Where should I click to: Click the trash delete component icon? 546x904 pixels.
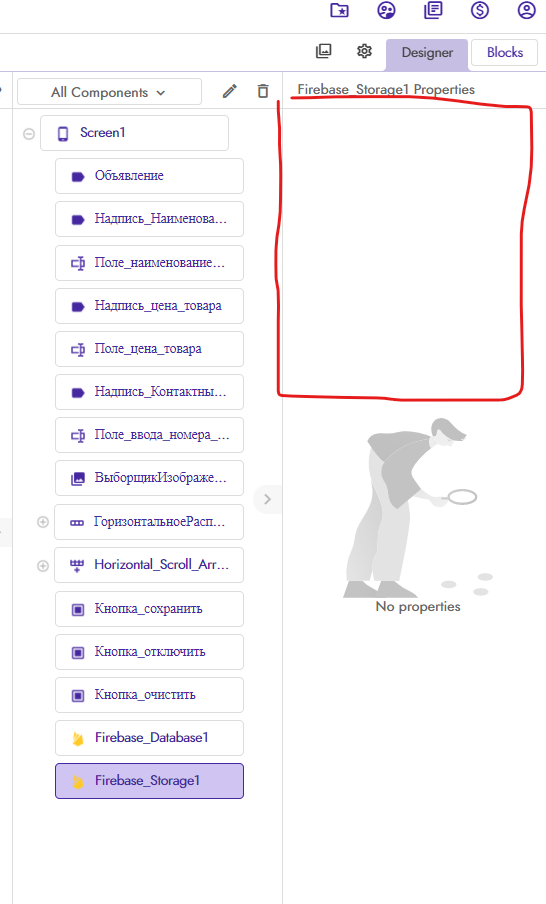pos(263,91)
